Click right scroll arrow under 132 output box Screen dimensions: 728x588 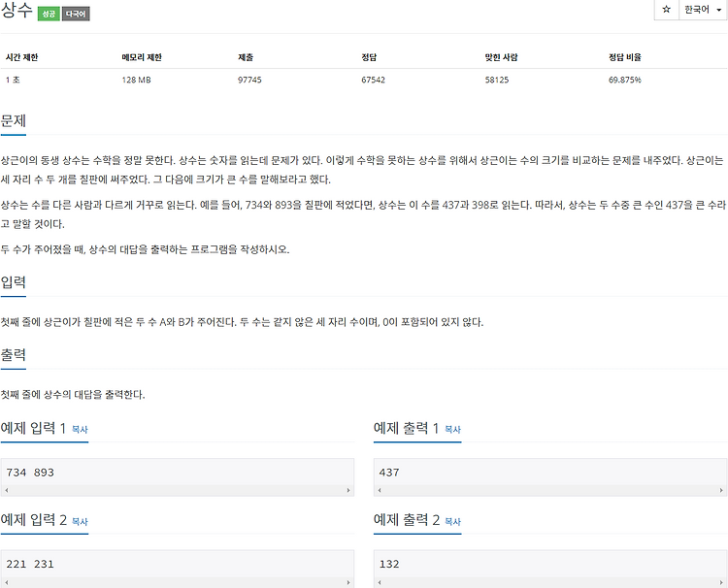point(721,582)
